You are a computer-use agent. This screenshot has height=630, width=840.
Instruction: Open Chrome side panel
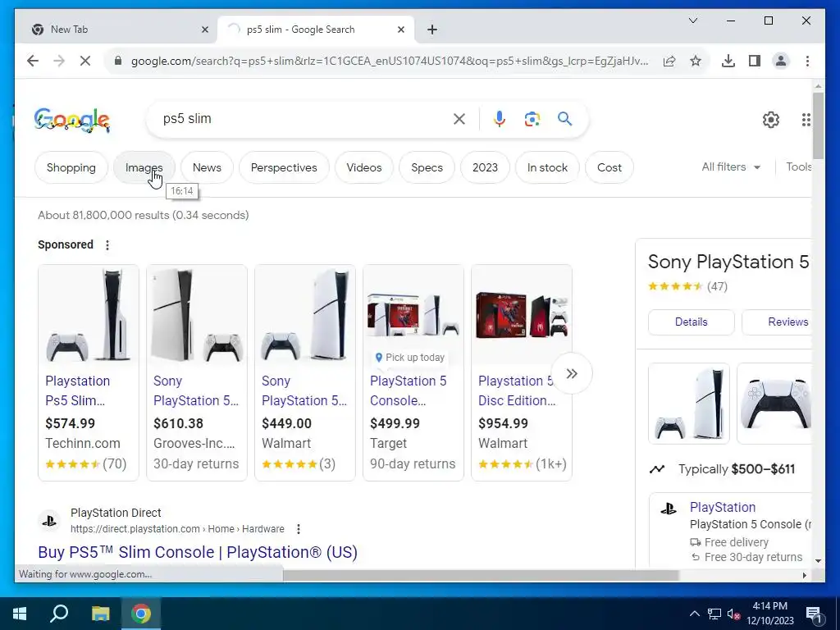(x=755, y=61)
